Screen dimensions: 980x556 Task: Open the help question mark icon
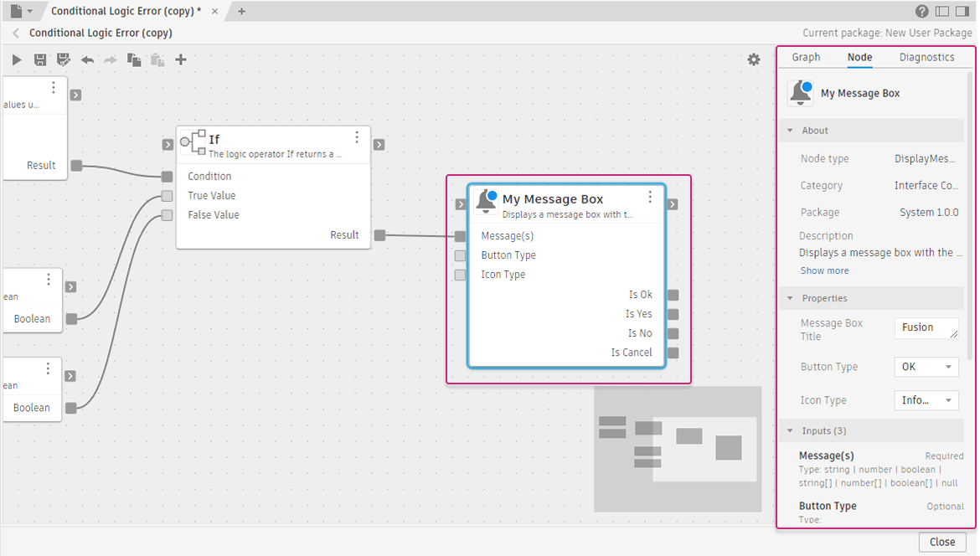click(922, 11)
